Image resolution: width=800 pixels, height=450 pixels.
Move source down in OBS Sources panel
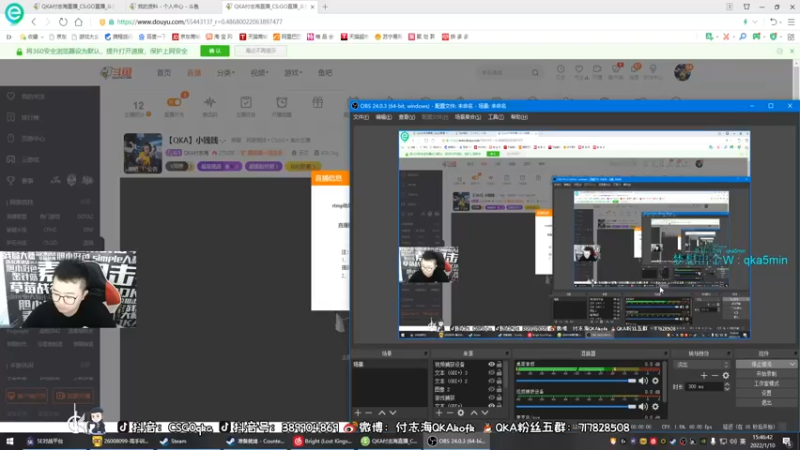tap(485, 412)
